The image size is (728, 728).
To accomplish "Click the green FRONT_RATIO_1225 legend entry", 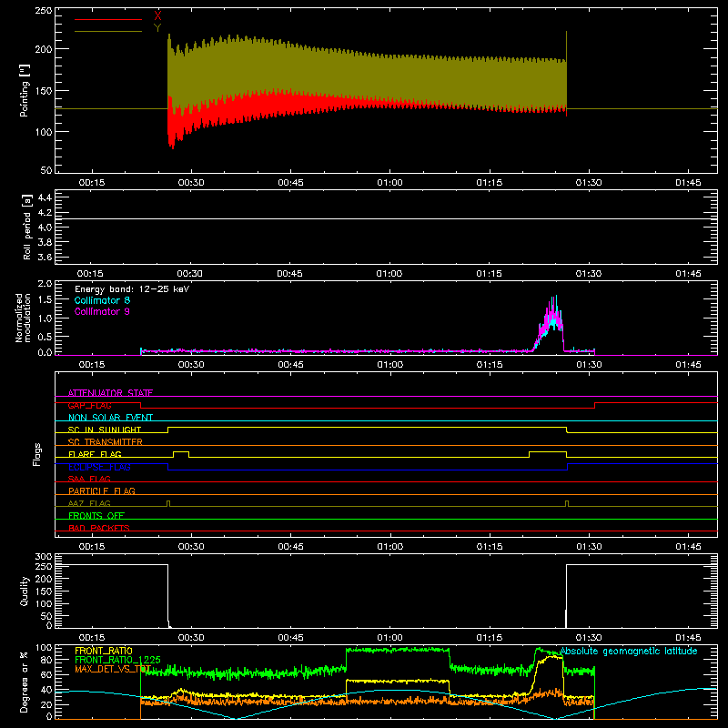I will tap(118, 660).
